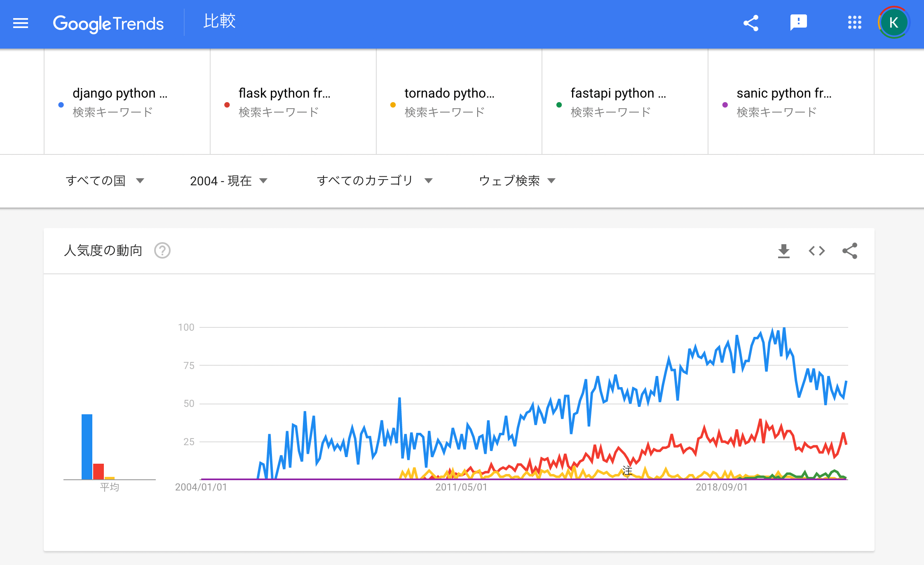Open the help tooltip next to 人気度の動向
The width and height of the screenshot is (924, 565).
(x=162, y=250)
